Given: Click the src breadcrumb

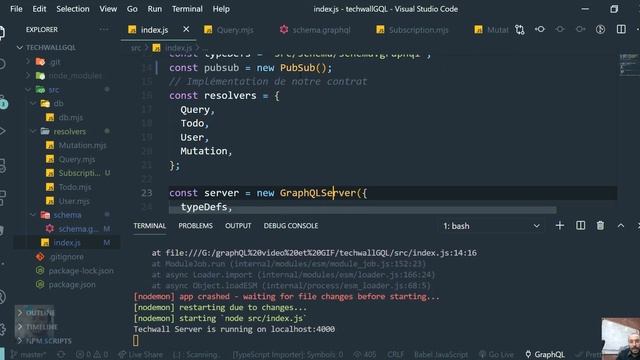Looking at the screenshot, I should 136,48.
